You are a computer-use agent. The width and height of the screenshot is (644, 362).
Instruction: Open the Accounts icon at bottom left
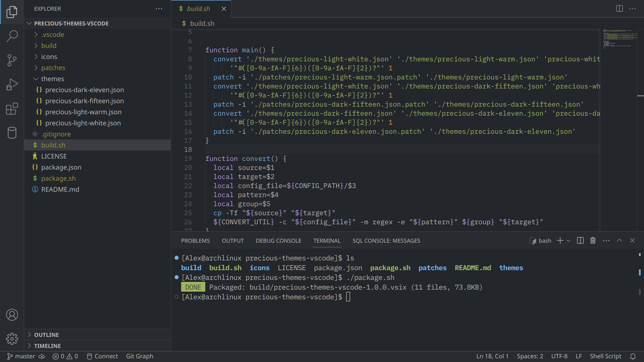coord(12,314)
